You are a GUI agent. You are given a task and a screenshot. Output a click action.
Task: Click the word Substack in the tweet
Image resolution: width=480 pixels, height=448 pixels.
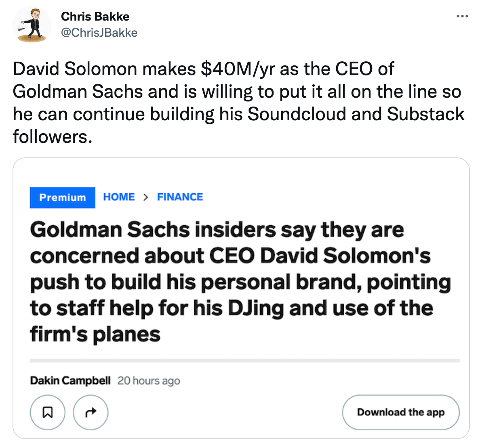coord(425,114)
